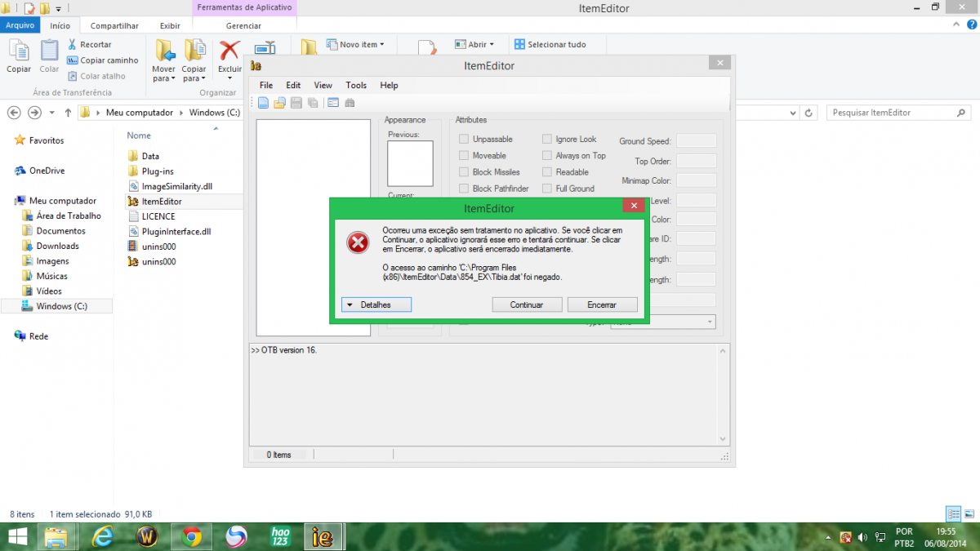980x551 pixels.
Task: Open Google Chrome from the taskbar
Action: [192, 536]
